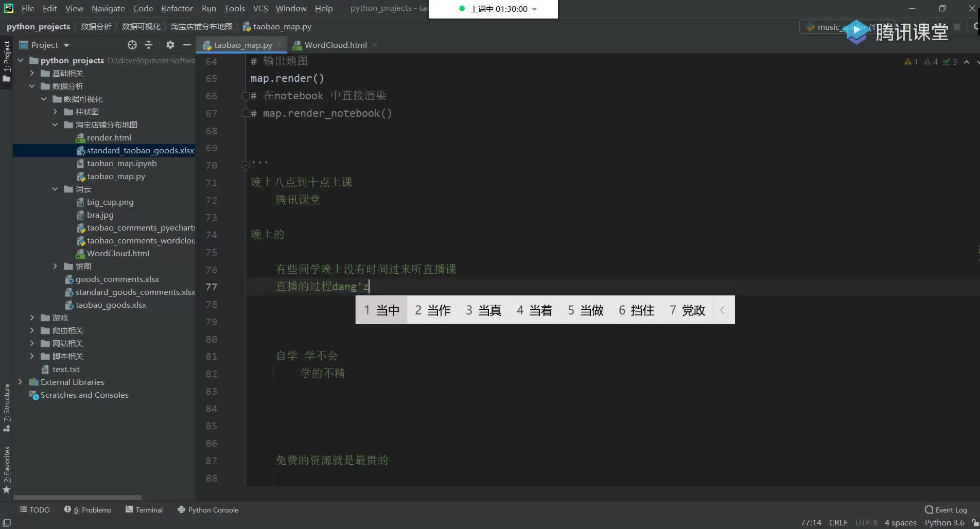Open the Terminal tool window
This screenshot has height=529, width=980.
click(x=144, y=510)
